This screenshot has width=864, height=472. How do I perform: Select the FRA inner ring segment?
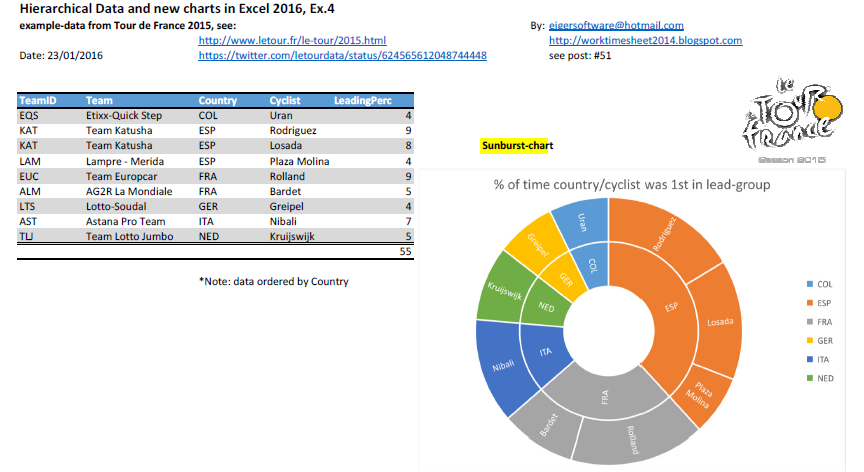click(x=605, y=397)
